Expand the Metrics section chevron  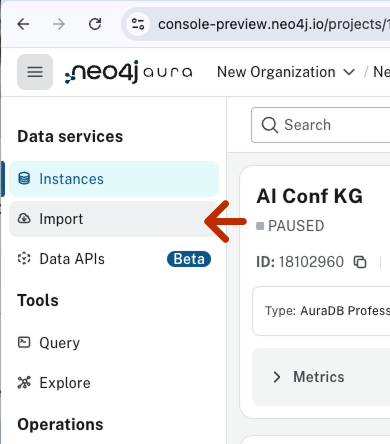(x=277, y=377)
